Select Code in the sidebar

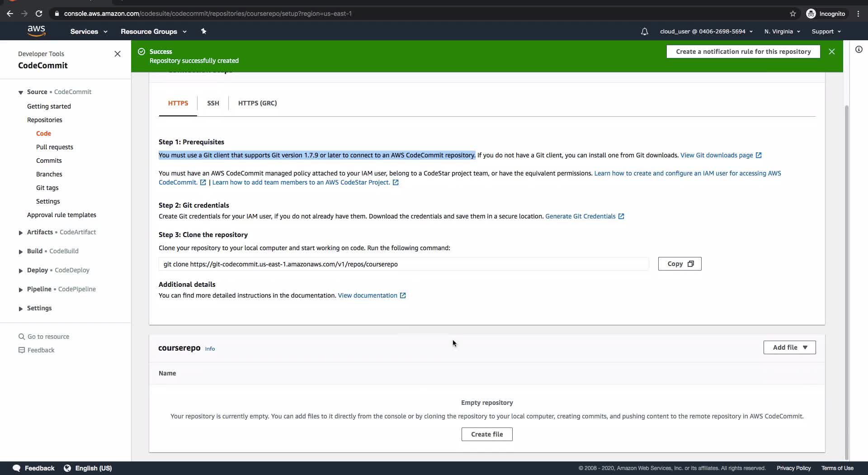tap(43, 133)
